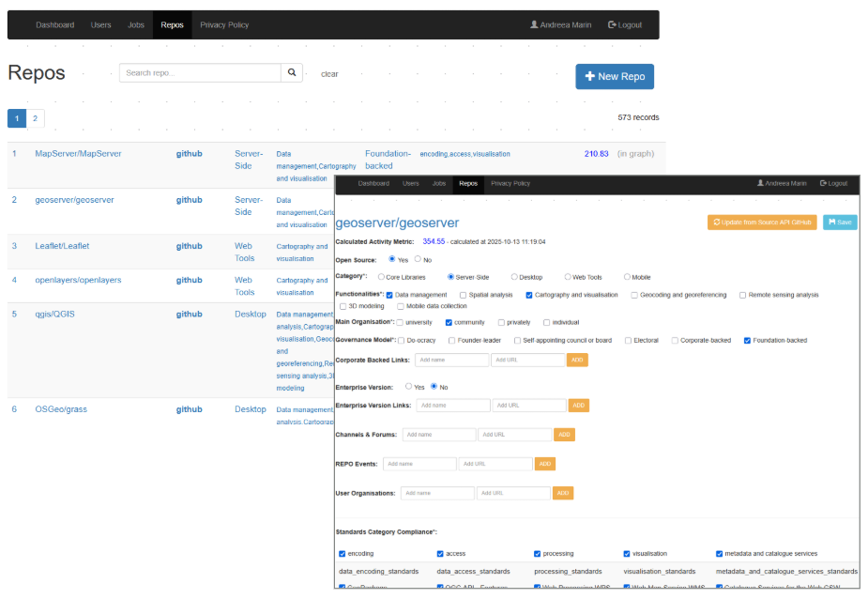
Task: Check the Spatial analysis functionality checkbox
Action: pyautogui.click(x=464, y=295)
